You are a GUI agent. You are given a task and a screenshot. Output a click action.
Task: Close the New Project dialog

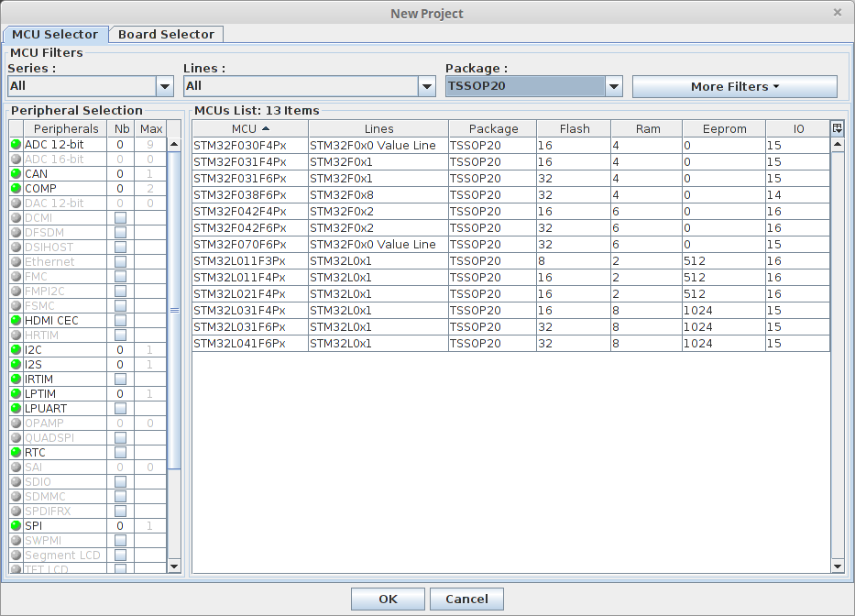coord(838,13)
